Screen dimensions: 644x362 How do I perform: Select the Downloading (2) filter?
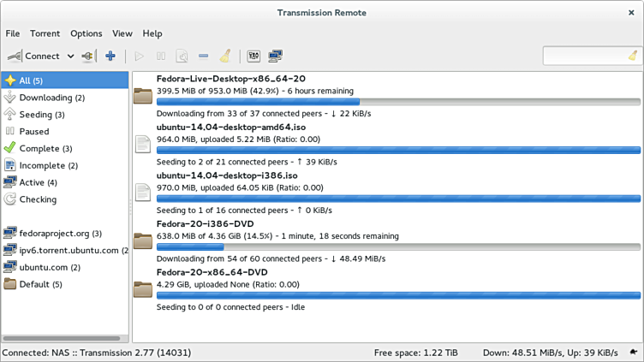(x=51, y=98)
